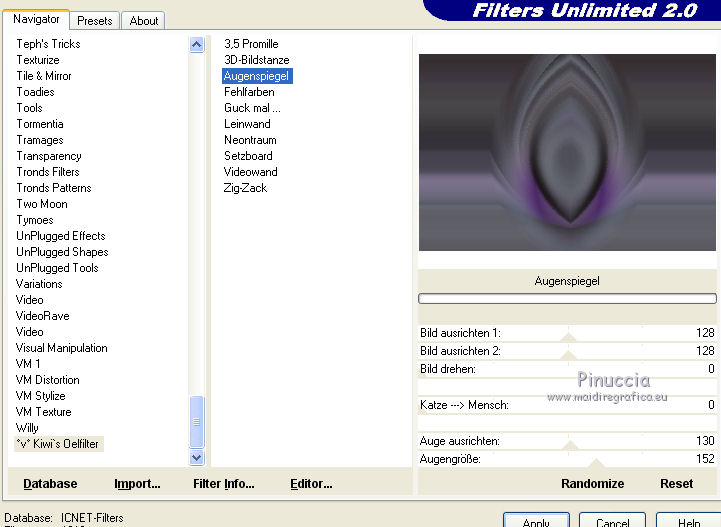Click the Auge ausrichten slider
This screenshot has height=527, width=721.
pos(567,441)
